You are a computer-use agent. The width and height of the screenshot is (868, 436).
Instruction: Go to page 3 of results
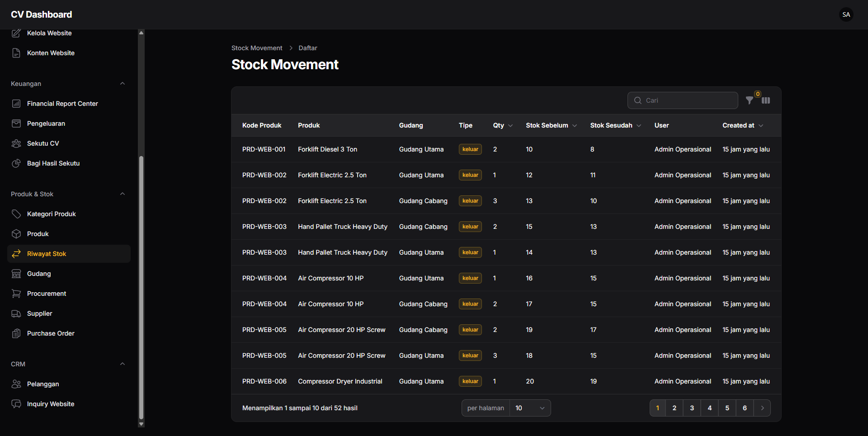point(692,408)
